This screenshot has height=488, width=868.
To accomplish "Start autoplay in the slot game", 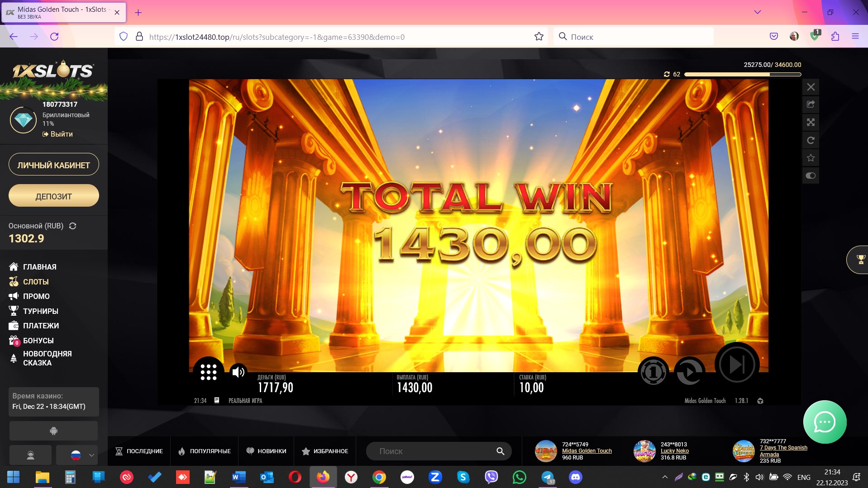I will coord(689,372).
